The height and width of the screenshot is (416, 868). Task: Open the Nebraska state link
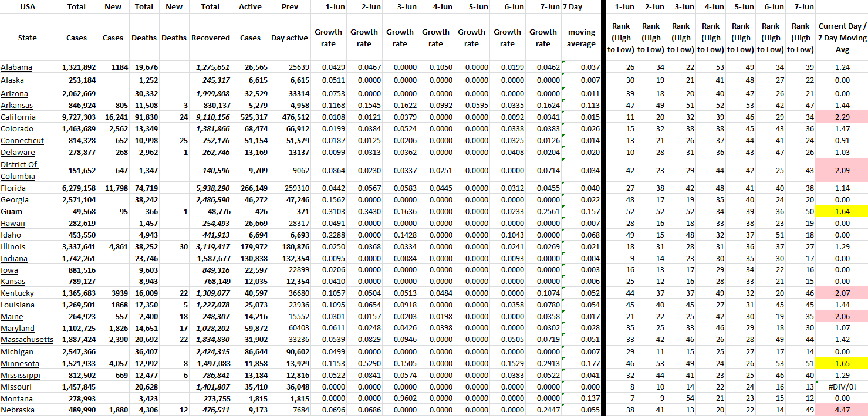[x=18, y=410]
